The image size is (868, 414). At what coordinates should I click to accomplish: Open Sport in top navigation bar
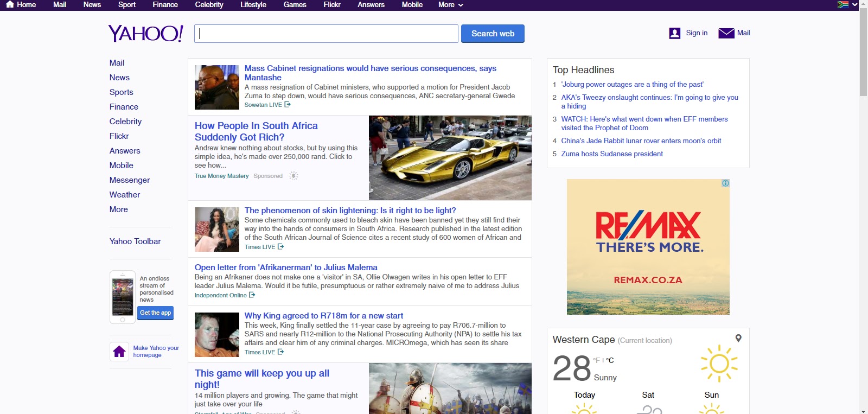[x=127, y=4]
